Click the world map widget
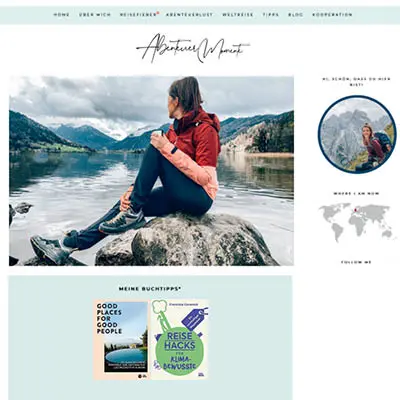The width and height of the screenshot is (400, 400). pos(356,221)
